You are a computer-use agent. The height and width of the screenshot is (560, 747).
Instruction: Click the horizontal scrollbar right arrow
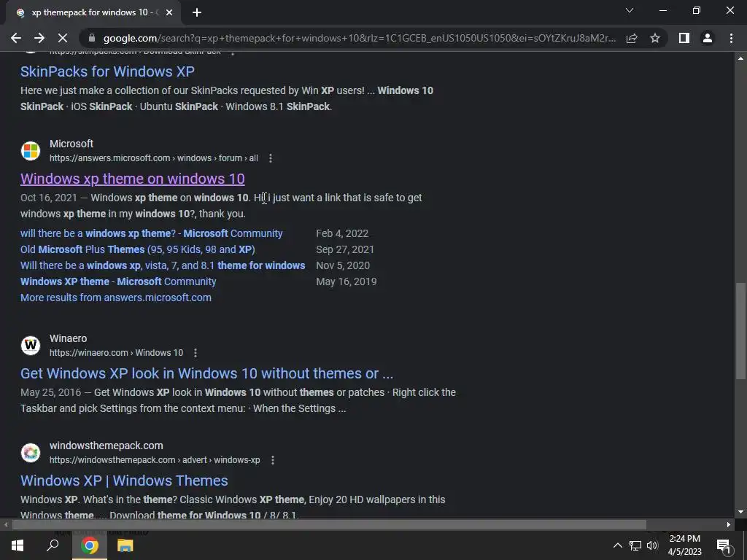[x=729, y=525]
